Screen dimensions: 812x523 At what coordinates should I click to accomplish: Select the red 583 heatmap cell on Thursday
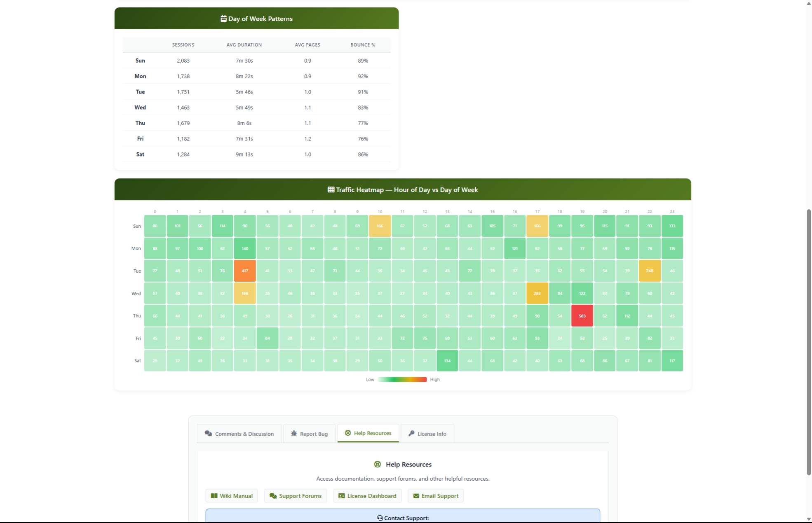pos(582,315)
